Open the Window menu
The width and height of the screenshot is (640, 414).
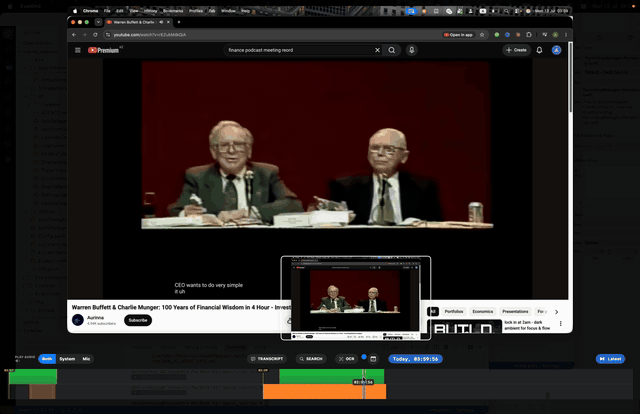pos(228,11)
